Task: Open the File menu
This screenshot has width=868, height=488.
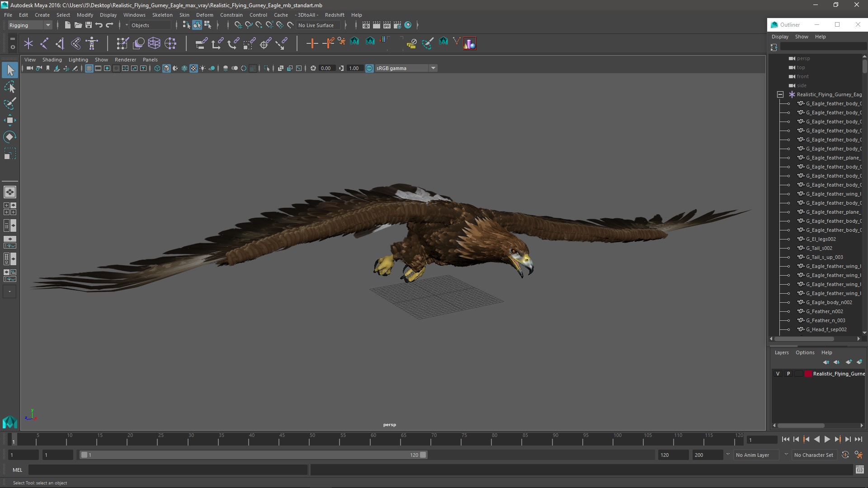Action: 8,15
